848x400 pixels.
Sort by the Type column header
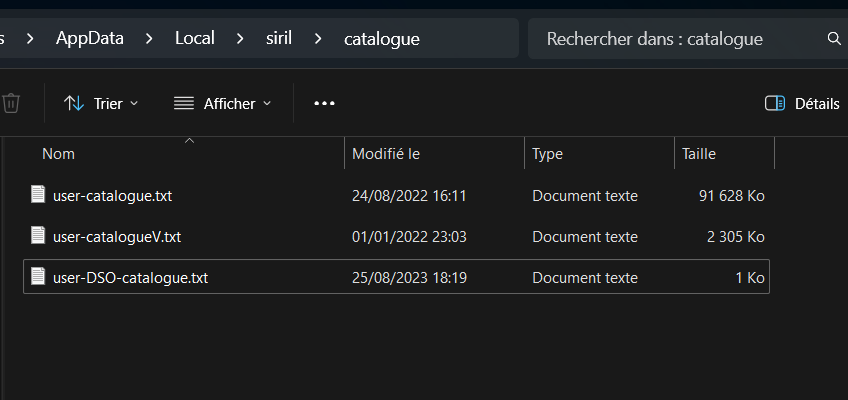tap(547, 154)
